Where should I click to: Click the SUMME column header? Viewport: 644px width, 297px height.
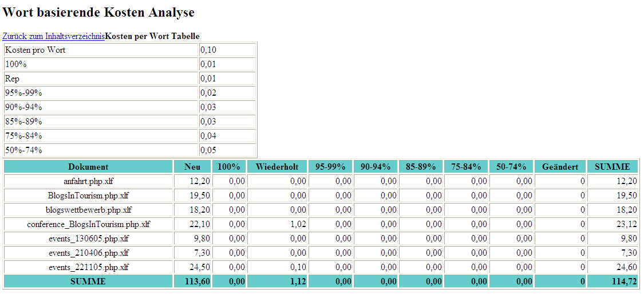click(612, 167)
